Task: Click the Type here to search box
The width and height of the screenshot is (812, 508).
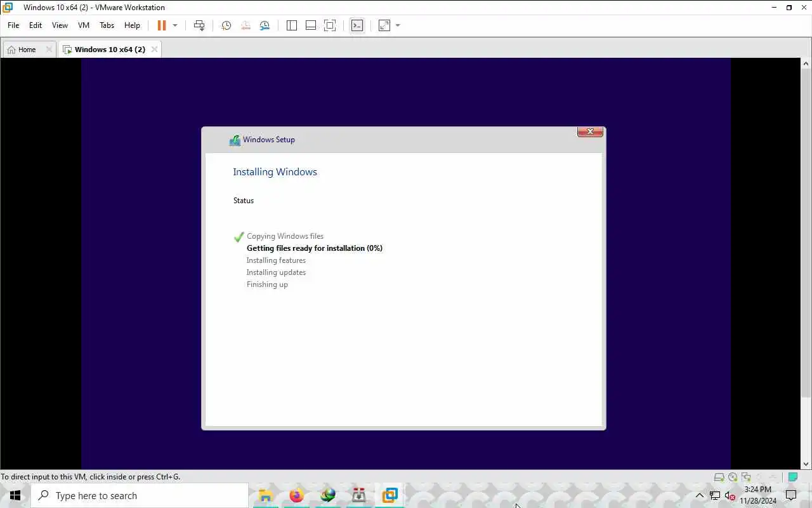Action: click(140, 495)
